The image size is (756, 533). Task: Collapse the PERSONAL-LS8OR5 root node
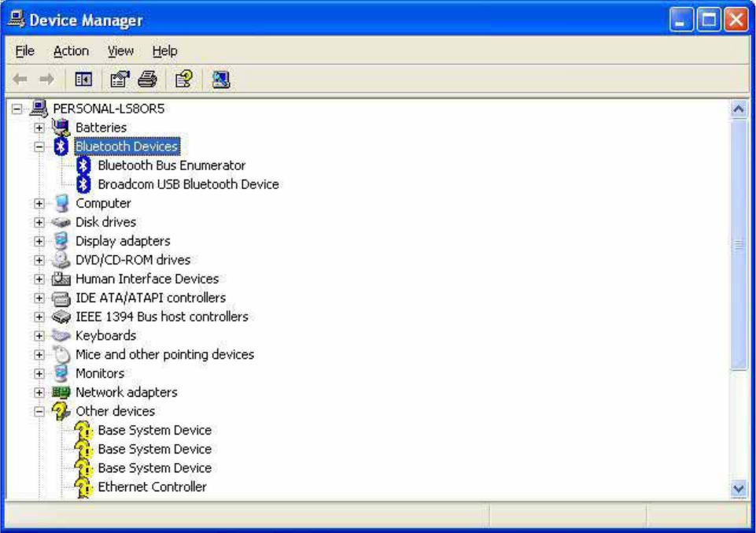pos(17,109)
